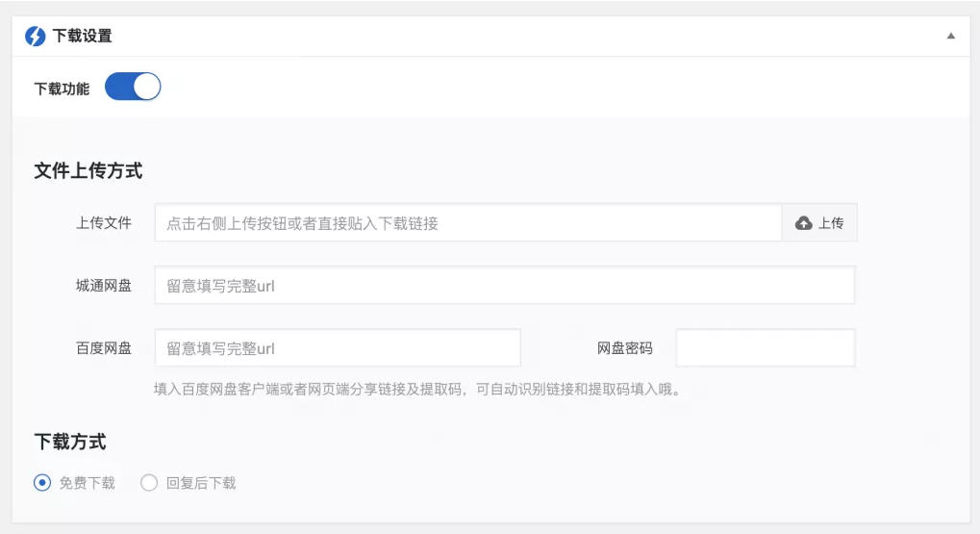Image resolution: width=980 pixels, height=534 pixels.
Task: Click the 下载方式 heading
Action: (70, 442)
